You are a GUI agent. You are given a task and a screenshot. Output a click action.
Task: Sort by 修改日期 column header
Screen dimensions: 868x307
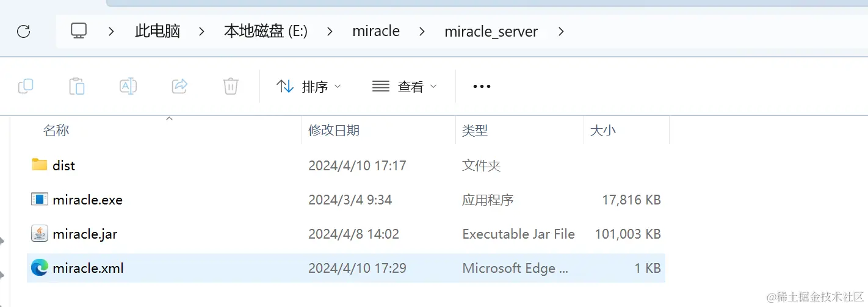tap(334, 130)
